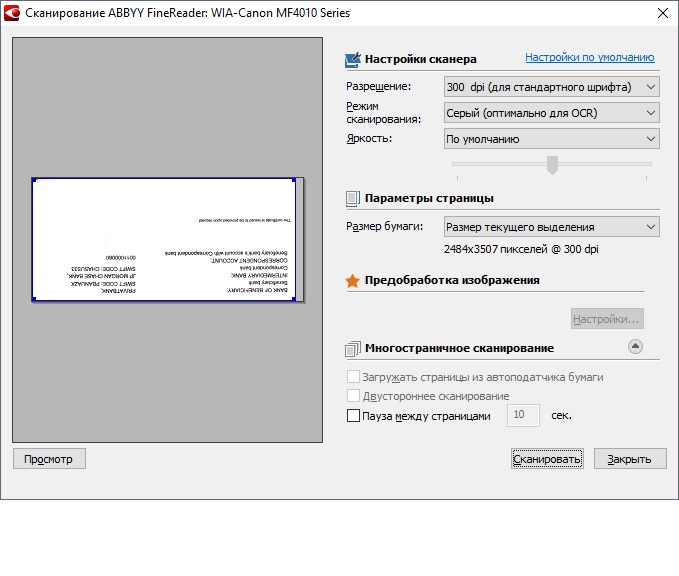
Task: Open the resolution 300 dpi dropdown
Action: 551,87
